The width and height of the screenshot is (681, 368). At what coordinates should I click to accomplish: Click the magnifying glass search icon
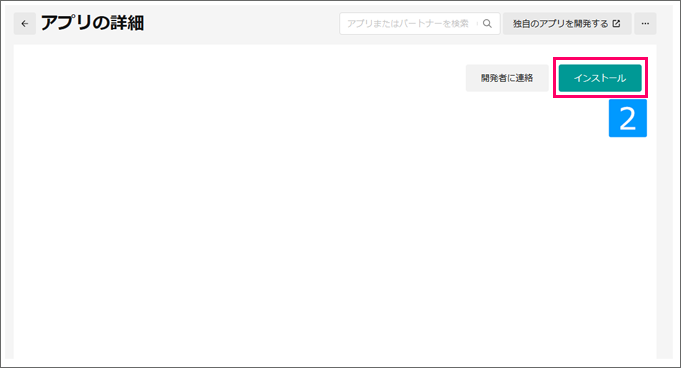pos(487,23)
